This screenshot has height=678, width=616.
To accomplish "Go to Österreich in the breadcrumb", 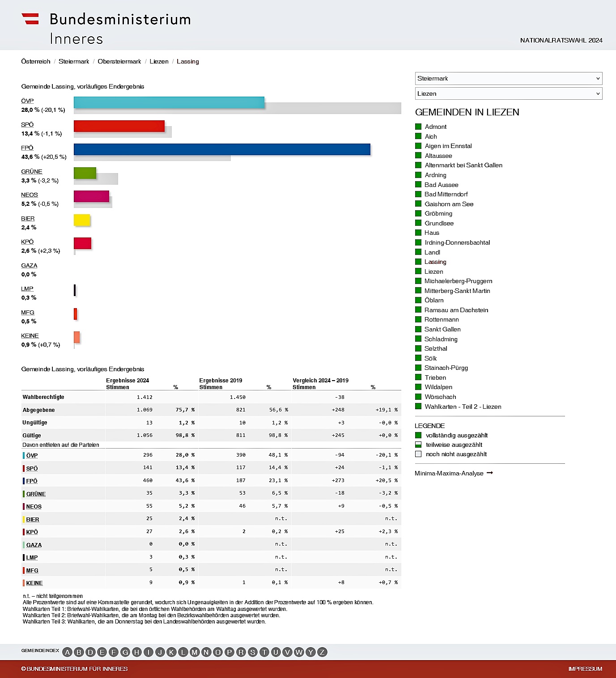I will point(36,61).
